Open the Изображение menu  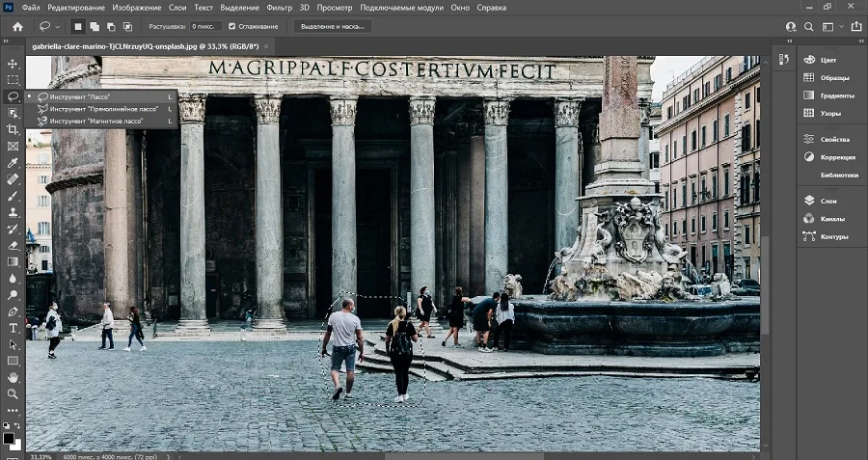[x=137, y=8]
